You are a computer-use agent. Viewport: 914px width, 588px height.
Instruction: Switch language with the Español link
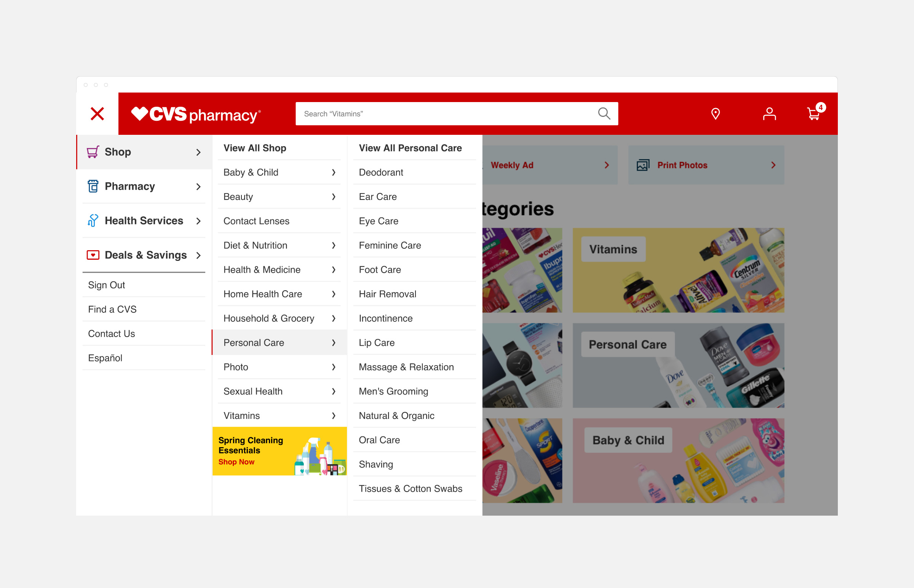point(105,358)
